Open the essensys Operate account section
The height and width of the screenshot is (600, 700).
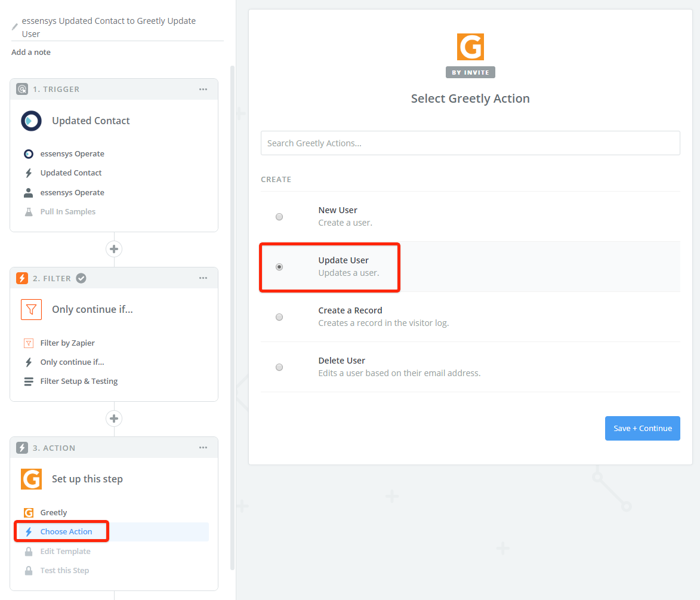72,193
